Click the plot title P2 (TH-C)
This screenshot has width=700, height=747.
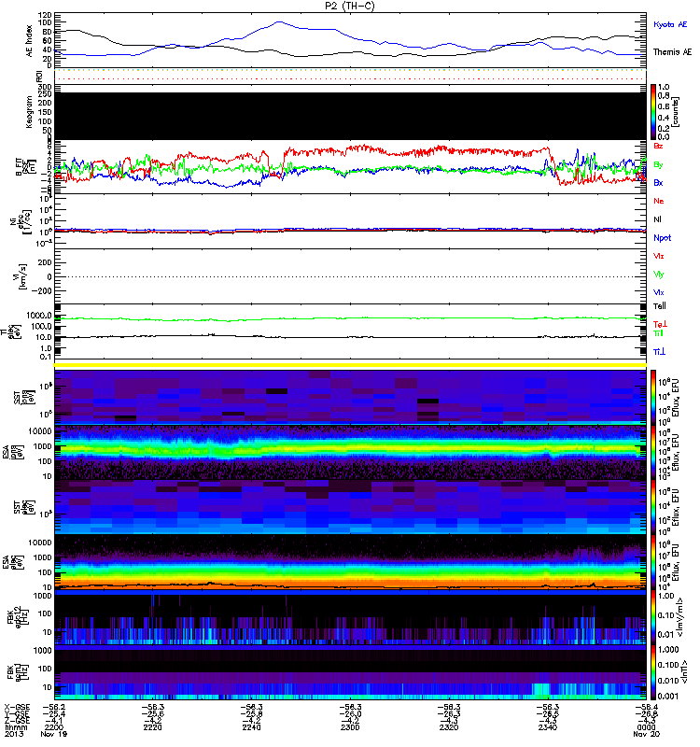pyautogui.click(x=351, y=6)
